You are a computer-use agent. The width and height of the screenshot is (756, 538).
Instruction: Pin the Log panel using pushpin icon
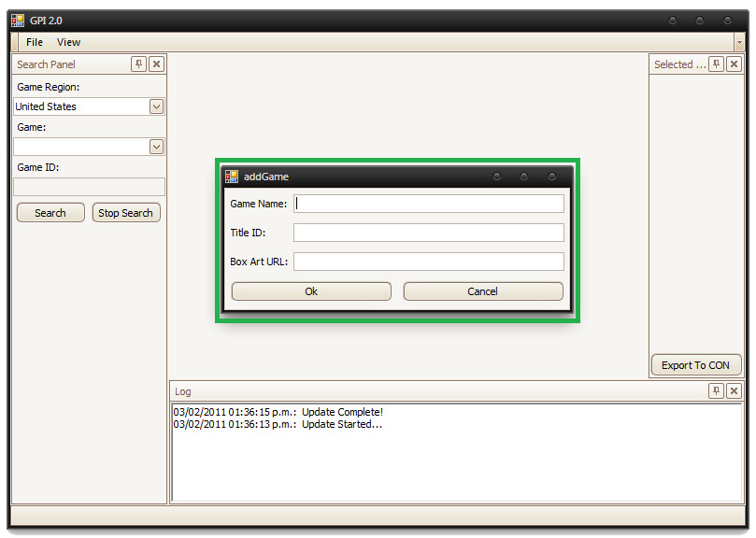tap(717, 391)
